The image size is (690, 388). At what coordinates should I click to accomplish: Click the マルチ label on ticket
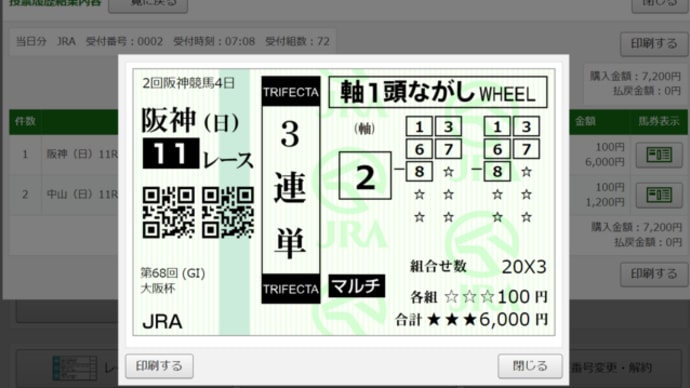pyautogui.click(x=356, y=286)
